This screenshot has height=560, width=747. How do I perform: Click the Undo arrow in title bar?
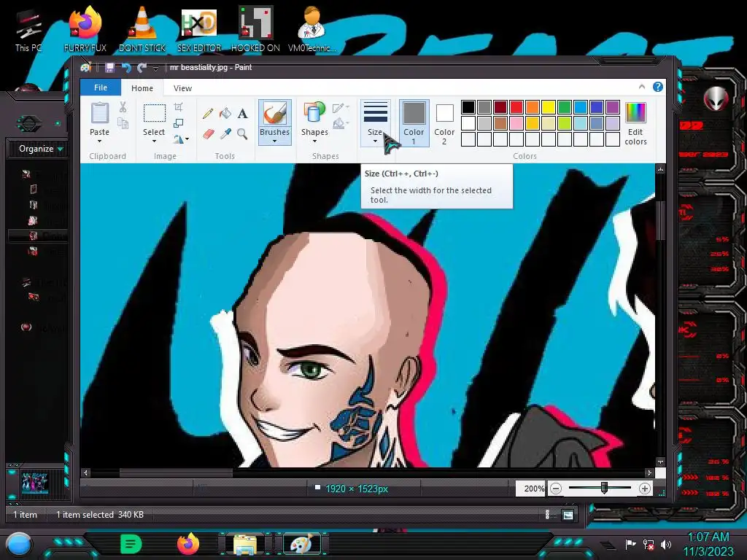(125, 68)
